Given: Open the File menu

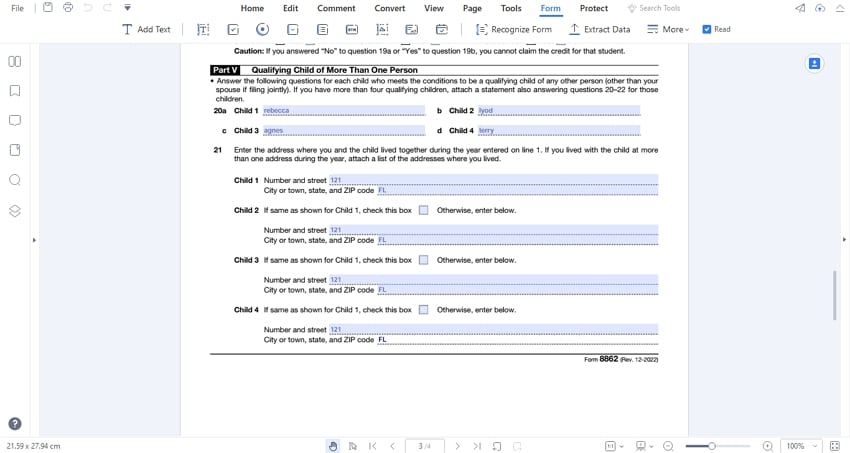Looking at the screenshot, I should (x=17, y=8).
